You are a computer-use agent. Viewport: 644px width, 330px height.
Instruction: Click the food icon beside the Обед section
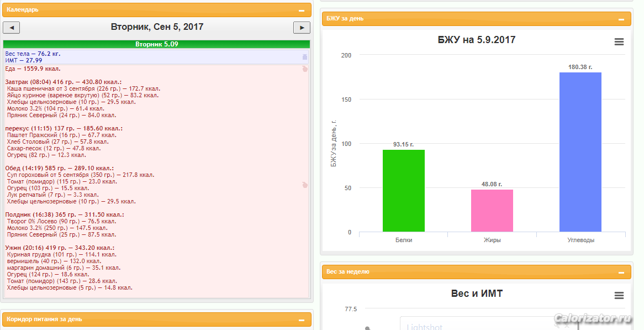pyautogui.click(x=304, y=185)
